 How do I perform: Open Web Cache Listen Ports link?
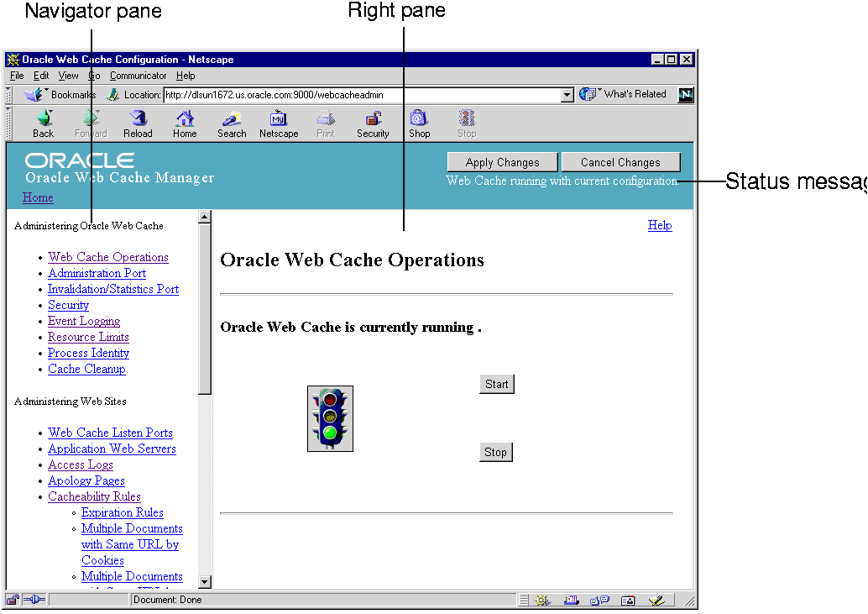tap(110, 433)
